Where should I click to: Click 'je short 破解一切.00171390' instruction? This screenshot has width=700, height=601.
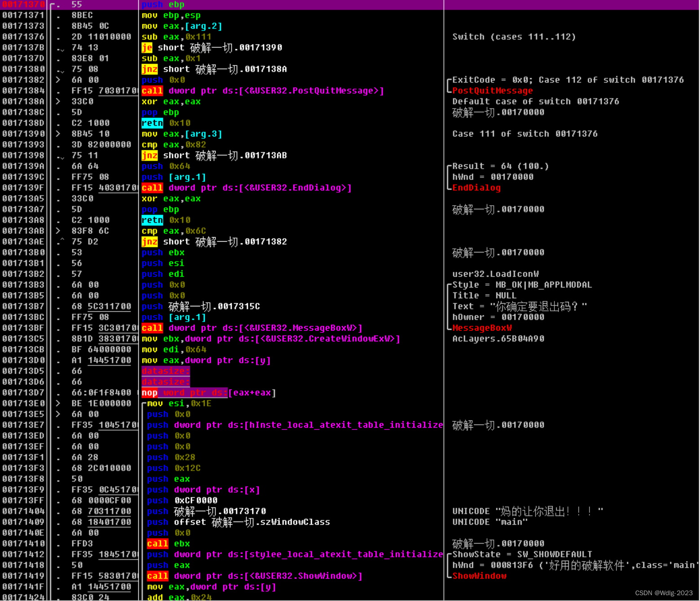(x=212, y=48)
